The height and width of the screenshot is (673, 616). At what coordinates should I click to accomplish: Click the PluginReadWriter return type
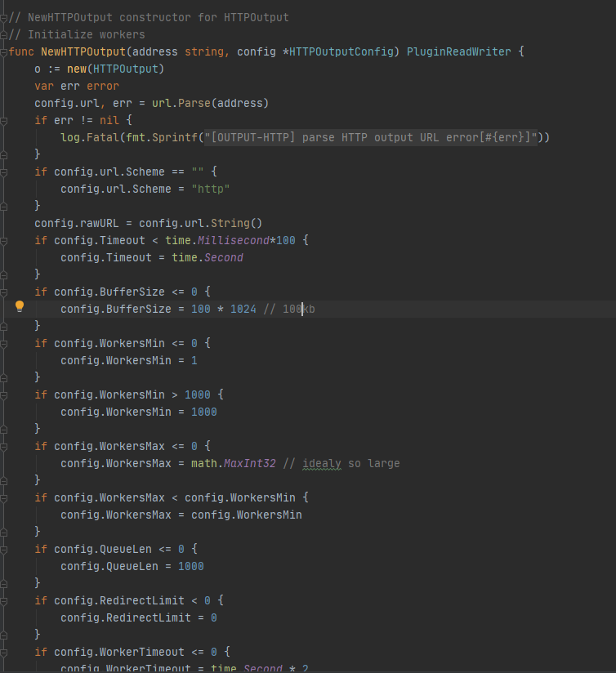coord(459,52)
